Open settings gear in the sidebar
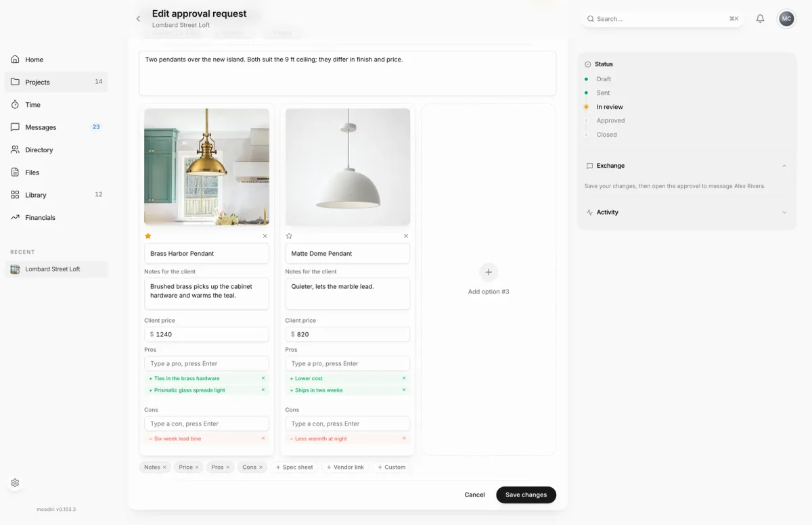The height and width of the screenshot is (525, 812). coord(15,483)
